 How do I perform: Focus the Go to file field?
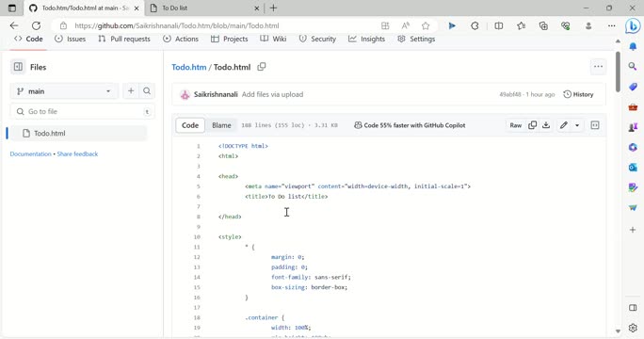click(x=82, y=111)
